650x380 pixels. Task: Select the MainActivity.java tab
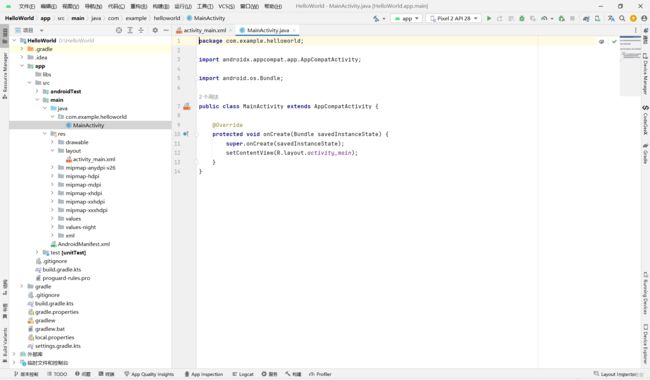tap(268, 30)
